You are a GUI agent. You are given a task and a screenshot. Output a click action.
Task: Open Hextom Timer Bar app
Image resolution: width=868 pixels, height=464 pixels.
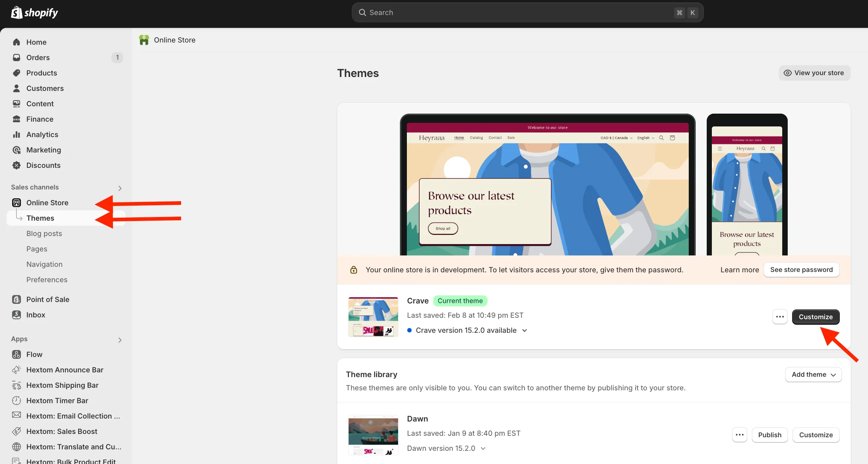[x=57, y=401]
